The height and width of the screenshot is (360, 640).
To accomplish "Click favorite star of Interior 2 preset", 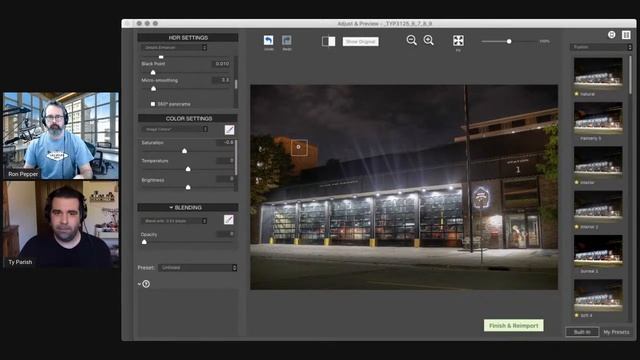I will 576,227.
